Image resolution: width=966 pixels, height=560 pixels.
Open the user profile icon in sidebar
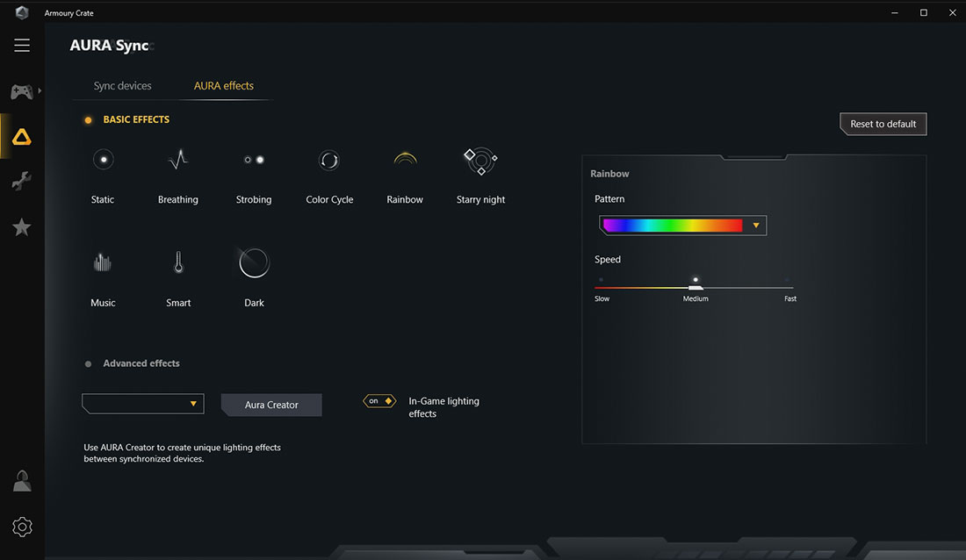point(22,481)
